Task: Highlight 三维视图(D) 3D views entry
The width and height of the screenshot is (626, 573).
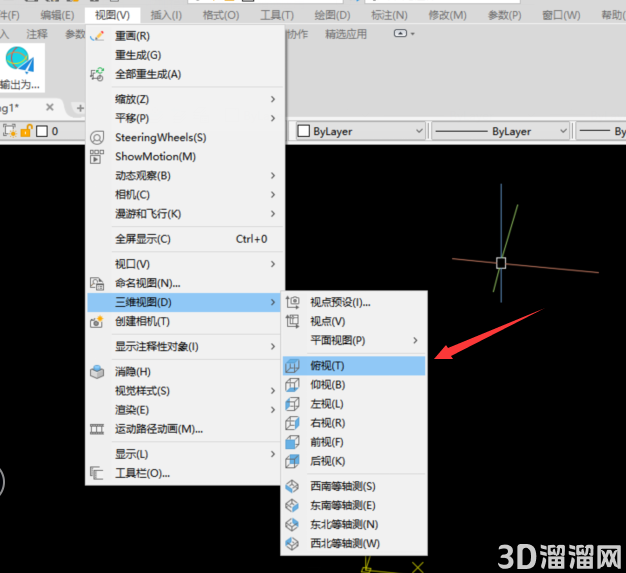Action: pyautogui.click(x=184, y=302)
